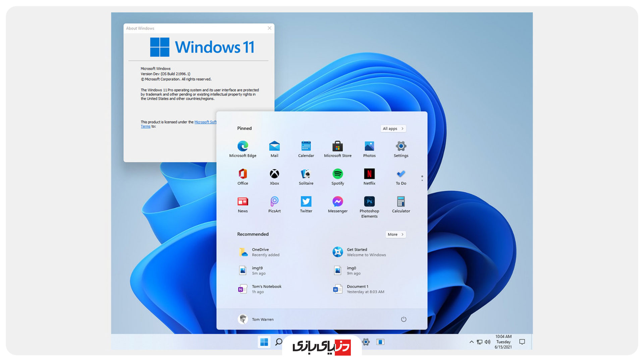Viewport: 644px width, 362px height.
Task: Click Power button to shutdown
Action: (403, 319)
